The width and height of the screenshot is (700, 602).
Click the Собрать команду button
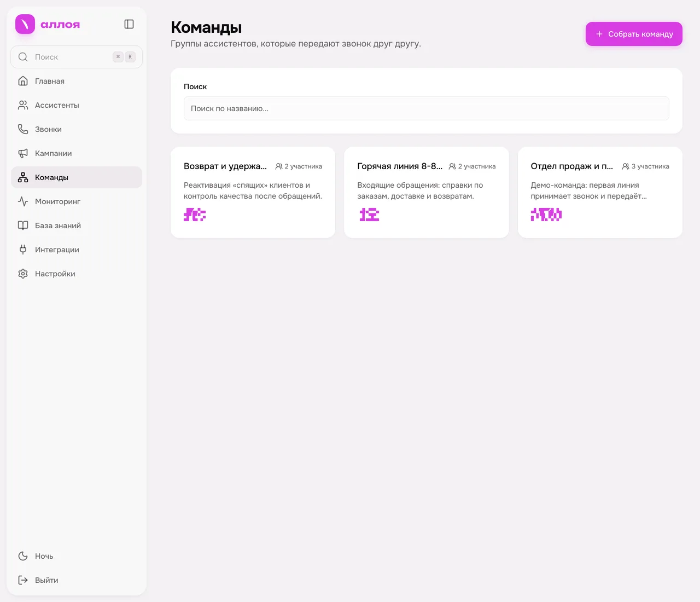coord(634,34)
